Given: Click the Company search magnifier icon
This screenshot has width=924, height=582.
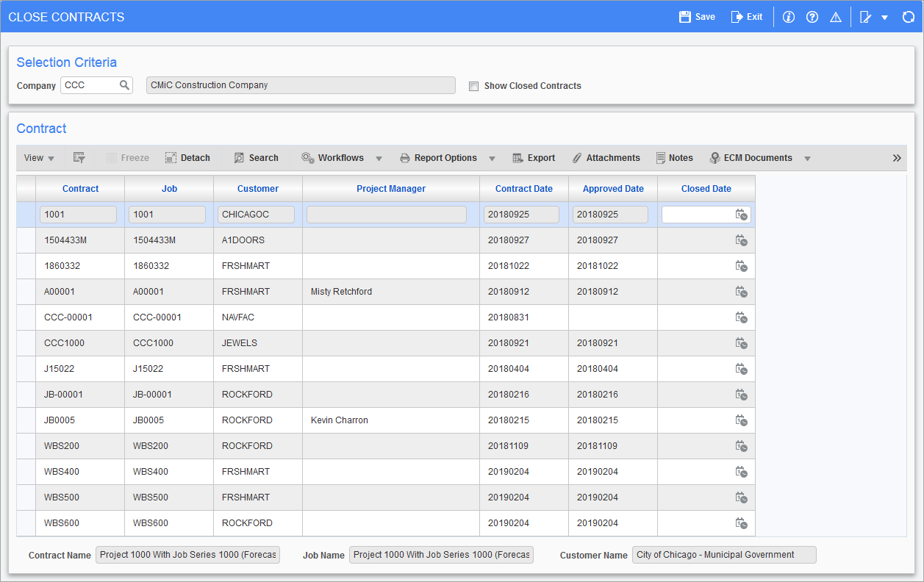Looking at the screenshot, I should [x=124, y=85].
